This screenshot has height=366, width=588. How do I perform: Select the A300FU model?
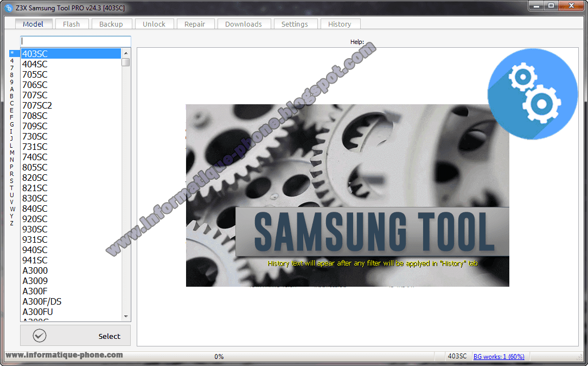tap(71, 312)
